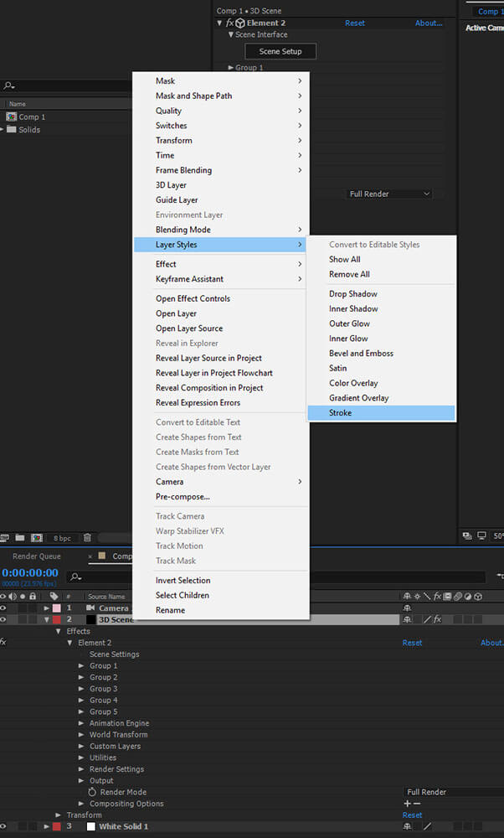This screenshot has height=838, width=504.
Task: Expand Render Settings in timeline
Action: [81, 769]
